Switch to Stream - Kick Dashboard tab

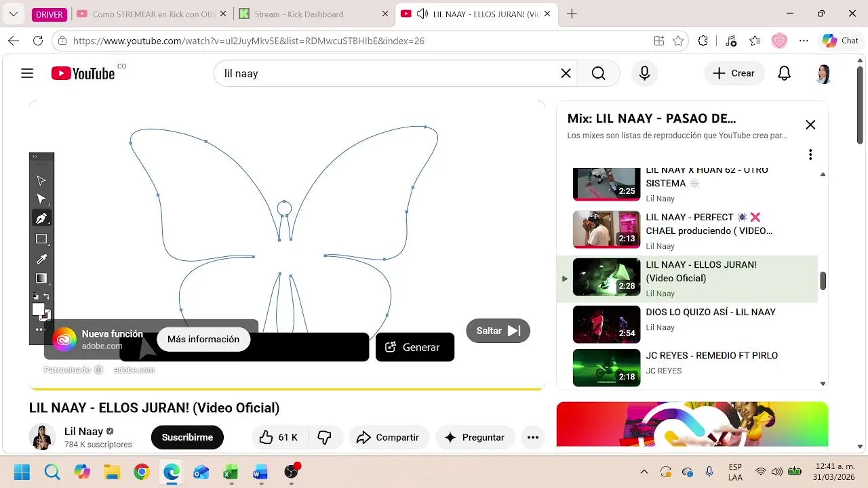click(313, 14)
